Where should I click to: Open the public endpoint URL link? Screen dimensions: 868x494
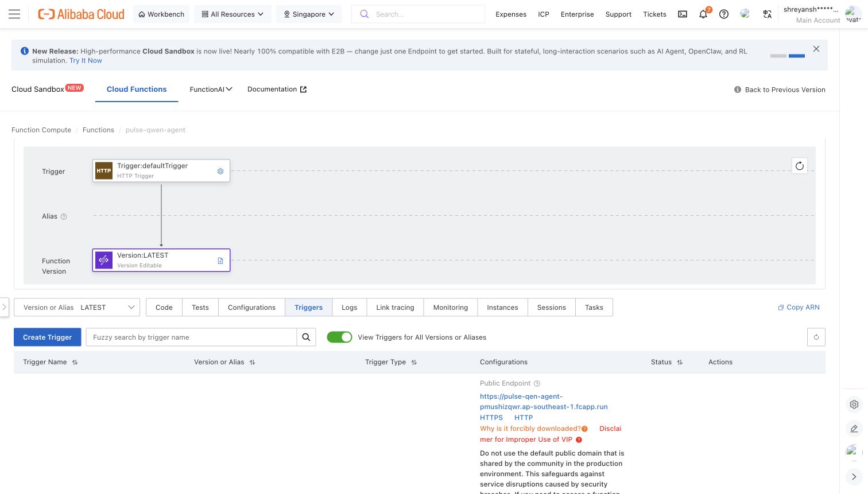click(x=544, y=402)
